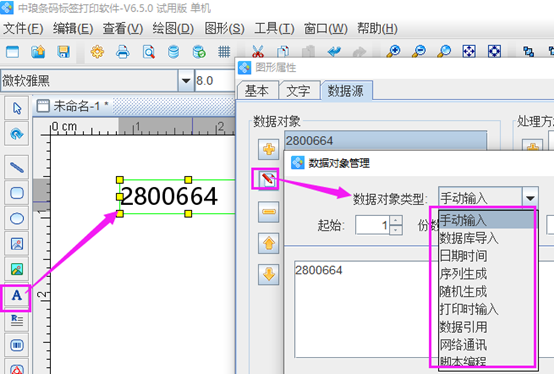Viewport: 554px width, 374px height.
Task: Save the label with the floppy disk icon
Action: 64,52
